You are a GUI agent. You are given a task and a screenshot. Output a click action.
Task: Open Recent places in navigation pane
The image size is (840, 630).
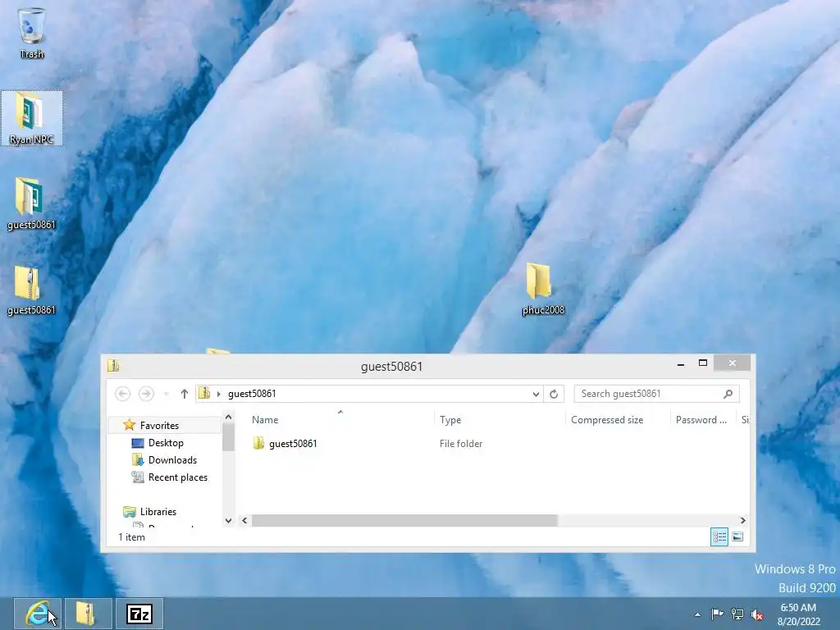pyautogui.click(x=178, y=477)
